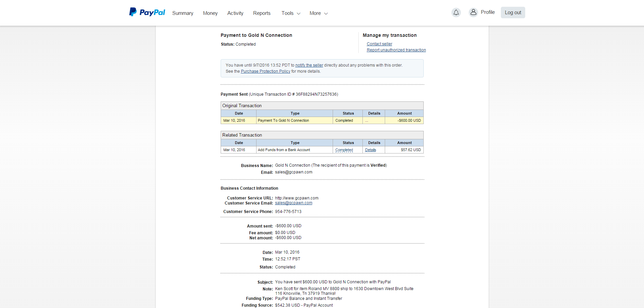Click the Contact seller link
The width and height of the screenshot is (644, 308).
click(x=379, y=44)
